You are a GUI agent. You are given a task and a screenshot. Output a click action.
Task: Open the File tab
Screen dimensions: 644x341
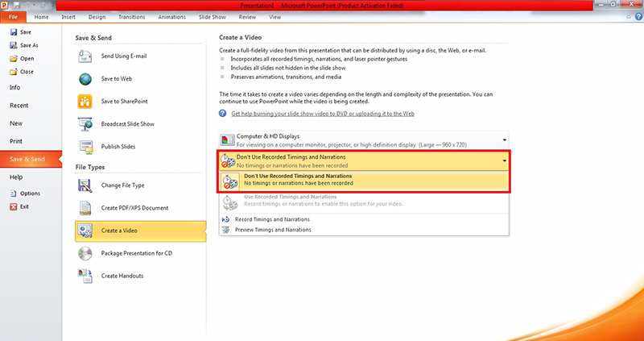13,17
